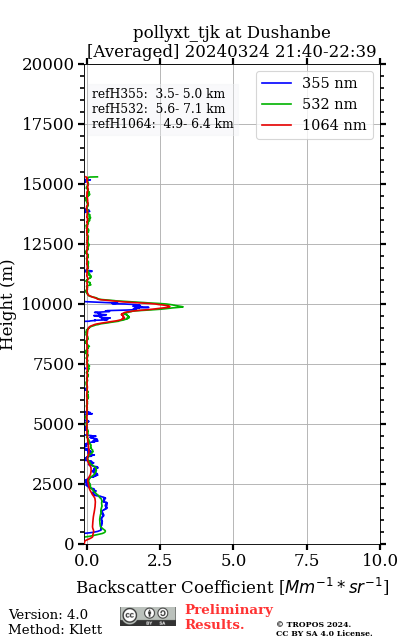Select the 355 nm legend label

pos(329,83)
